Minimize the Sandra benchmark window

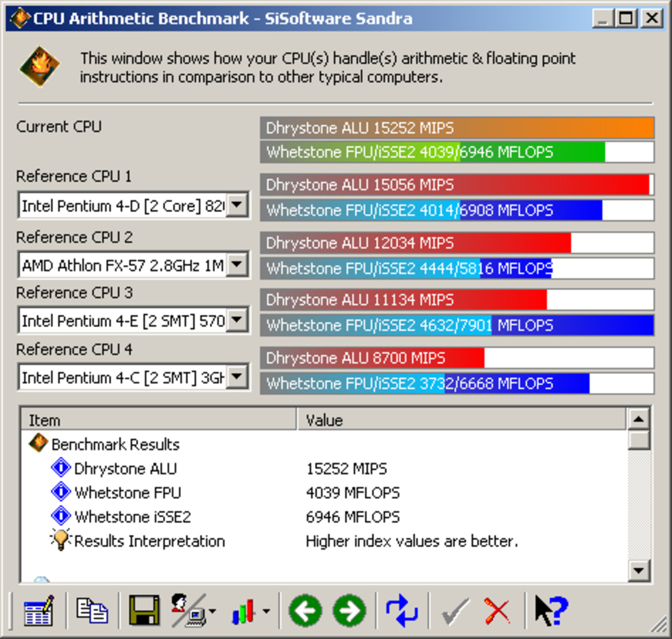pos(603,18)
